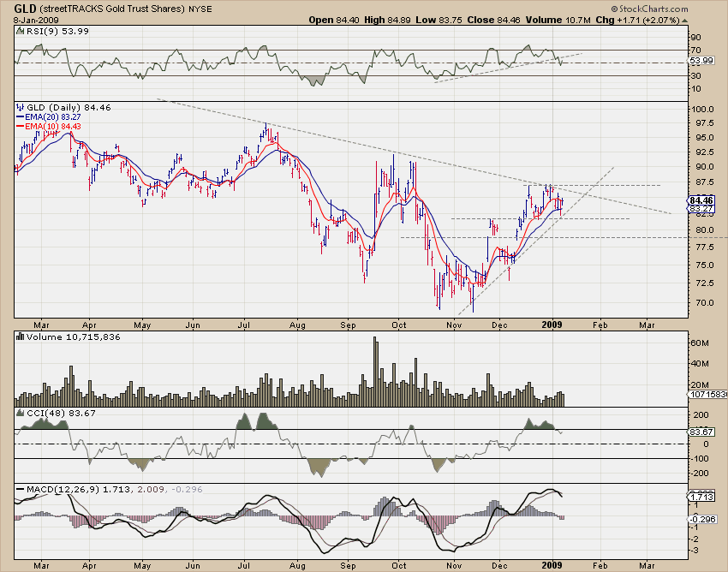Click the -200 level on CCI axis
Screen dimensions: 728x572
pos(699,474)
